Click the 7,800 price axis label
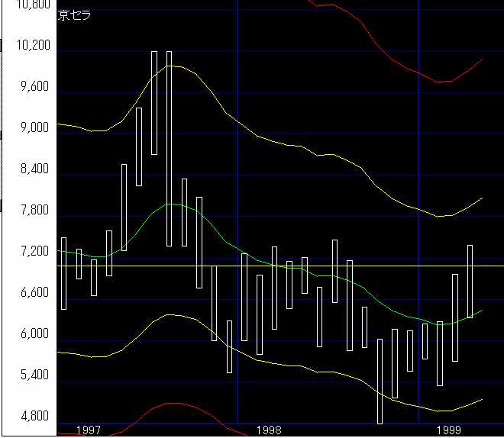 pyautogui.click(x=32, y=210)
